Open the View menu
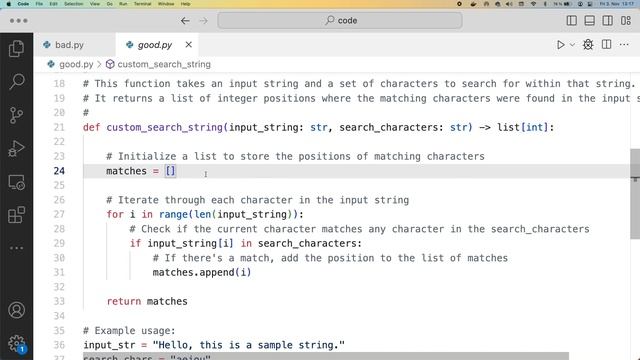The height and width of the screenshot is (360, 640). click(95, 4)
